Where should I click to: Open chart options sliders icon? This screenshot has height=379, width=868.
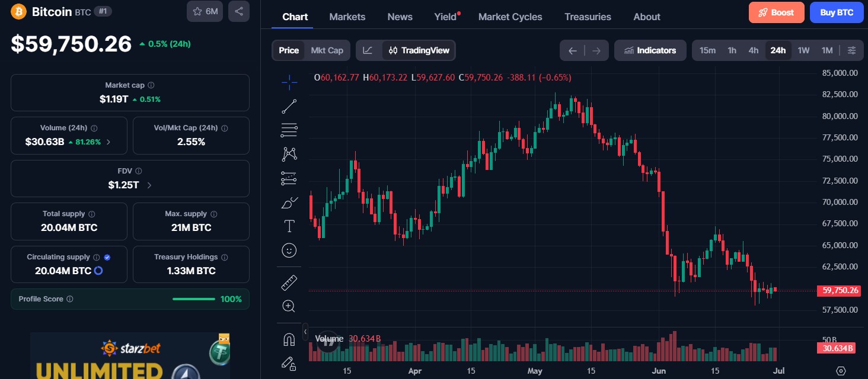point(852,50)
